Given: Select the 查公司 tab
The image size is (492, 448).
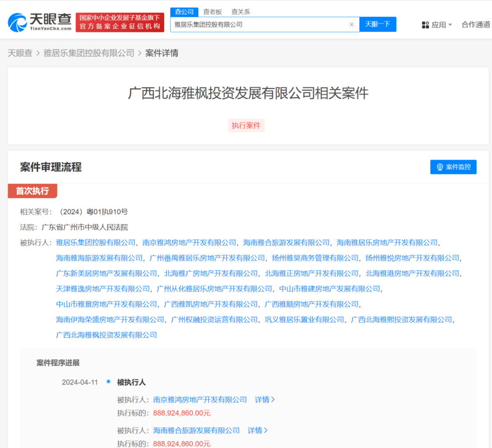Looking at the screenshot, I should (x=184, y=12).
